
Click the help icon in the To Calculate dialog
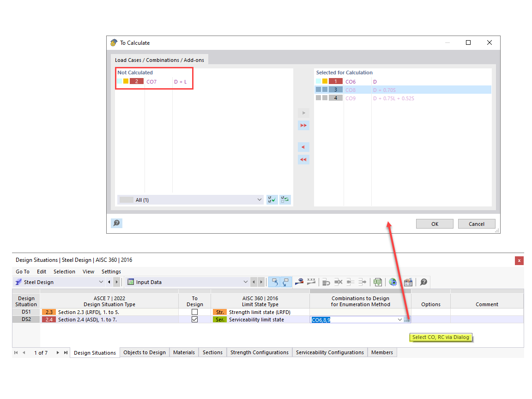coord(116,223)
